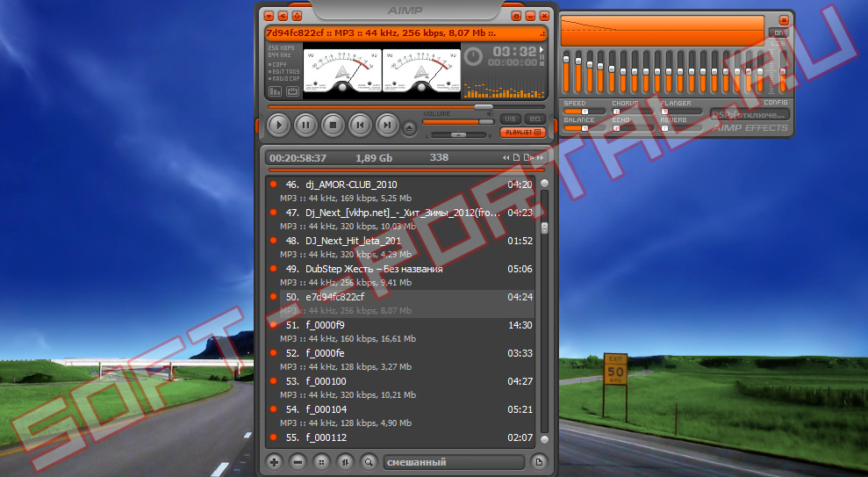Toggle the PLAYLIST window button
Image resolution: width=868 pixels, height=477 pixels.
(x=522, y=133)
